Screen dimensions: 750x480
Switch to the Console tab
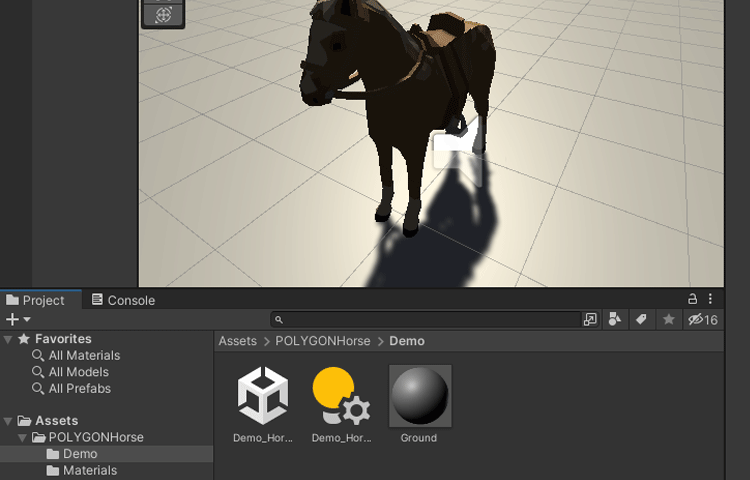(x=123, y=300)
